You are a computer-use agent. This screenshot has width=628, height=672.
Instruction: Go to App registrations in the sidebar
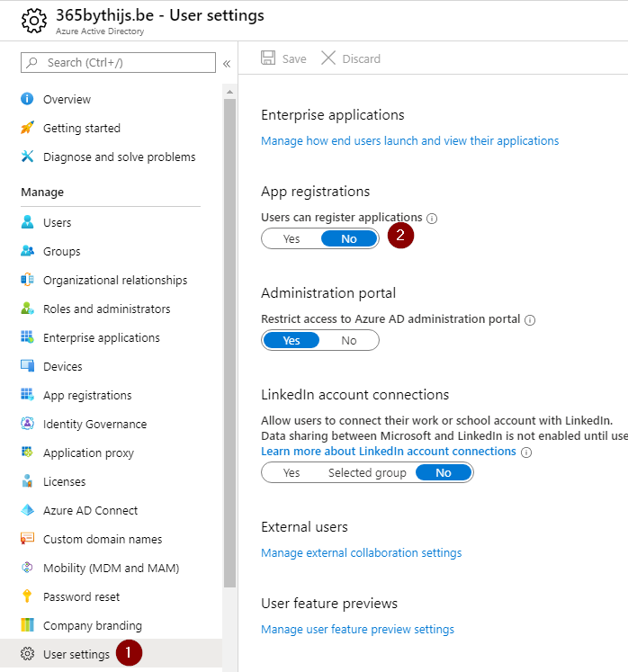[x=87, y=395]
